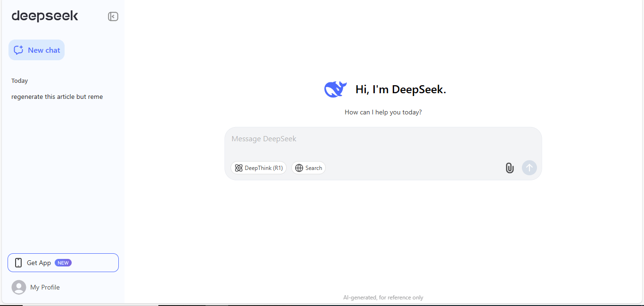This screenshot has height=306, width=644.
Task: Enable DeepThink (R1) mode
Action: 258,168
